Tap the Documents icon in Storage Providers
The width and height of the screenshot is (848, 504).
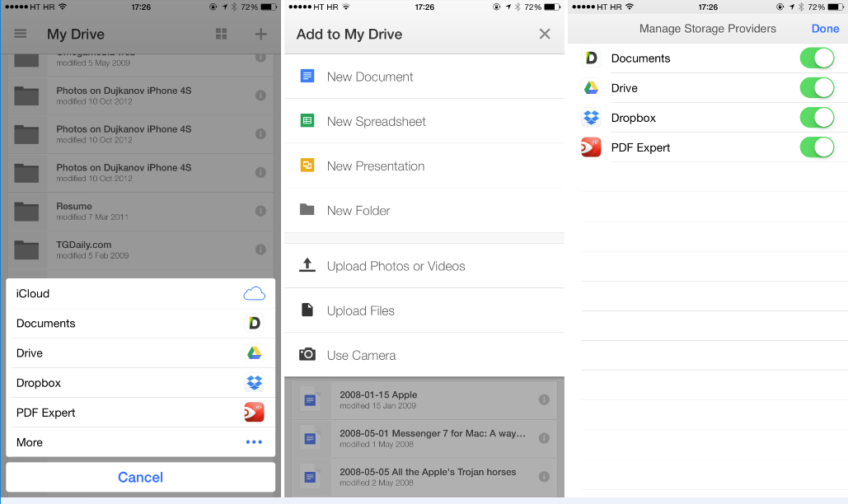[x=591, y=58]
